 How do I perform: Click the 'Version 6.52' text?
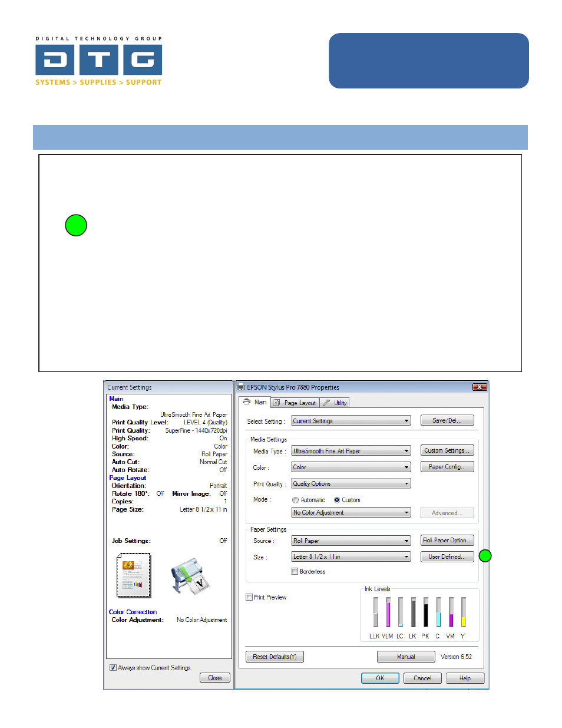click(x=457, y=657)
